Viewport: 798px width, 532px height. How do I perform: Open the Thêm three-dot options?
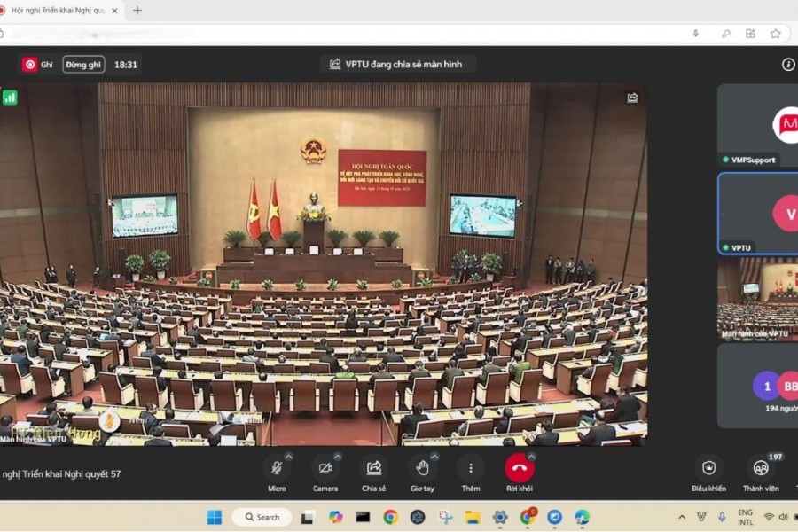(470, 468)
